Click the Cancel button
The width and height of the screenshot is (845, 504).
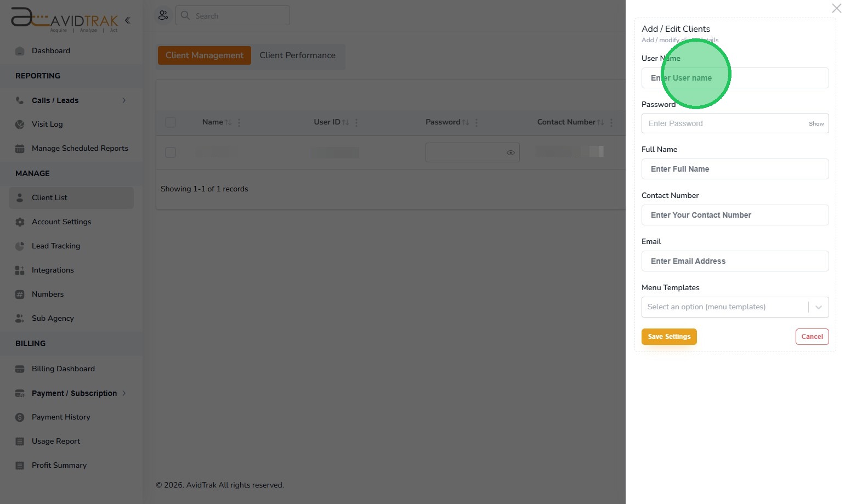[x=812, y=337]
